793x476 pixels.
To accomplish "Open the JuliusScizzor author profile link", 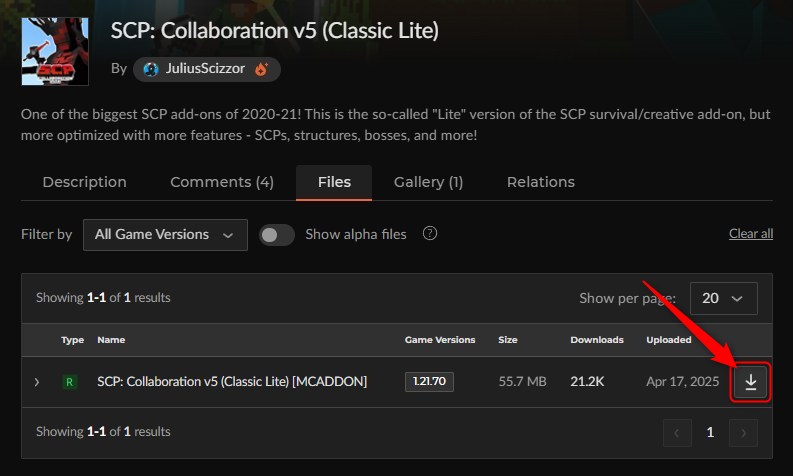I will [x=205, y=69].
